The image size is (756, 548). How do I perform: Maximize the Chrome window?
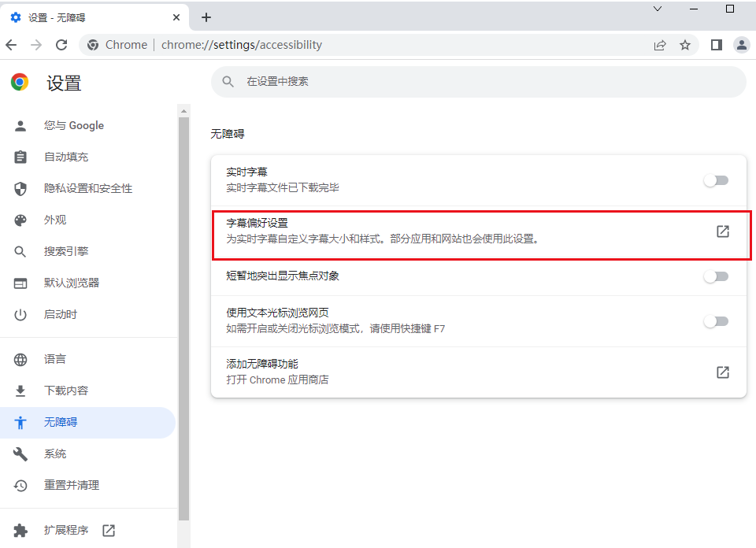point(730,9)
